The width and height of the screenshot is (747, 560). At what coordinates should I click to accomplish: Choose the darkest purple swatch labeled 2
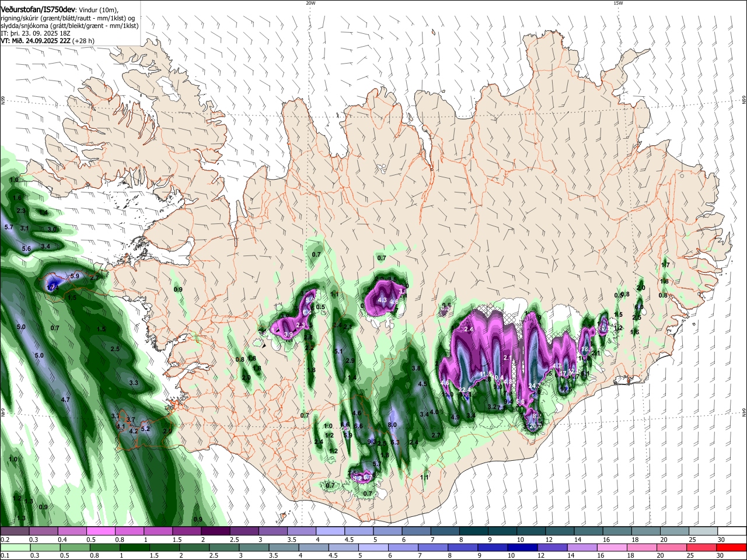point(215,531)
